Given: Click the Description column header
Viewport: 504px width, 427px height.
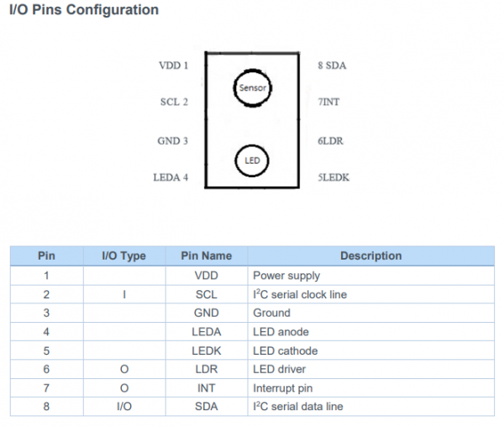Looking at the screenshot, I should click(370, 256).
